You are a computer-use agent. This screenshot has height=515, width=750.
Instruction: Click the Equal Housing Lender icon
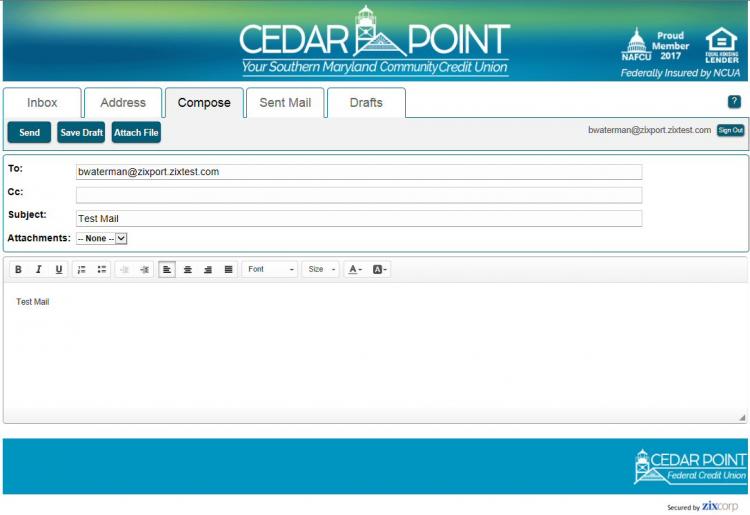[722, 45]
